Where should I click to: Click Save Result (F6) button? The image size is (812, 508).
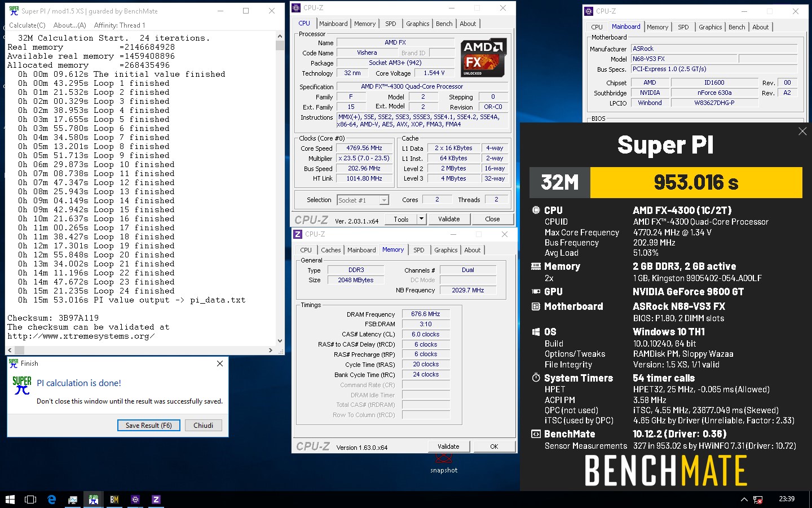[149, 426]
